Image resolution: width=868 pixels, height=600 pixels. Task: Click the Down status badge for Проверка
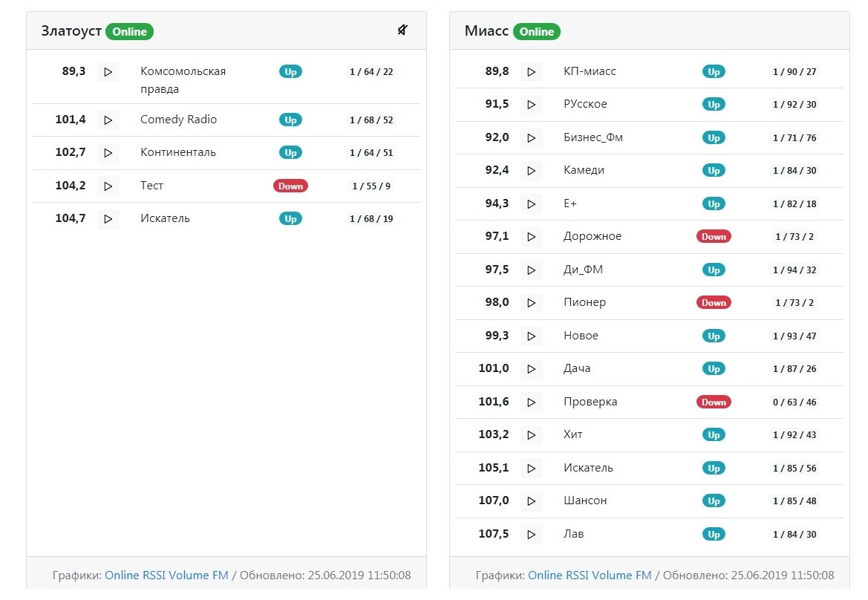[714, 402]
